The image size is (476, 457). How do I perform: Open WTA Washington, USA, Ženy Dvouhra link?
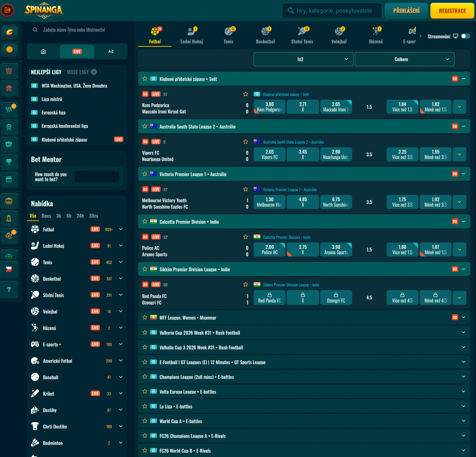(x=74, y=86)
